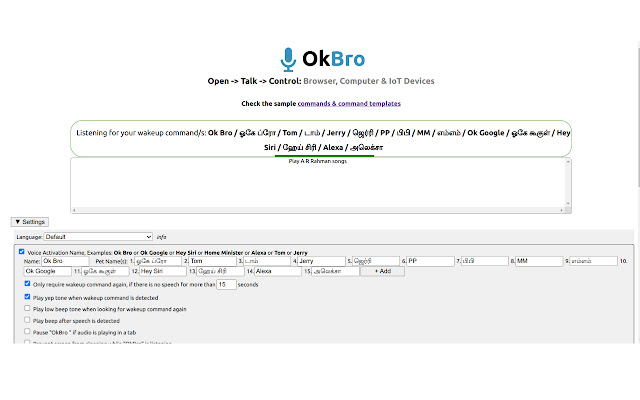The height and width of the screenshot is (400, 640).
Task: Click pet name field 14 containing Alexa
Action: (x=278, y=271)
